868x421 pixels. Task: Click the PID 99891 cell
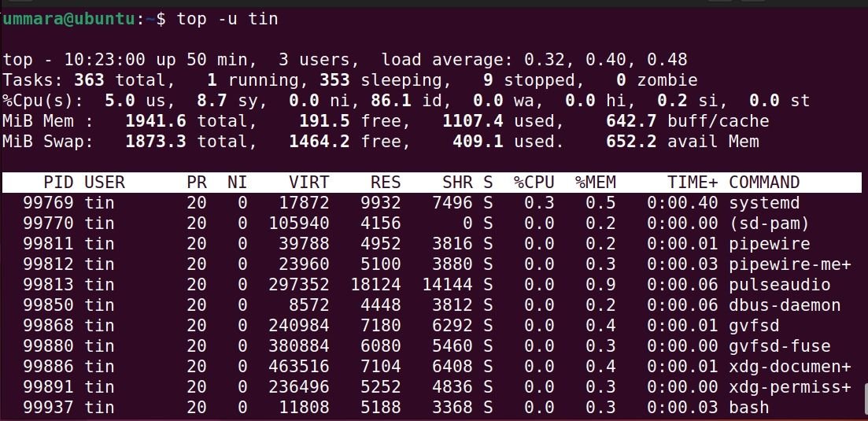pyautogui.click(x=48, y=387)
